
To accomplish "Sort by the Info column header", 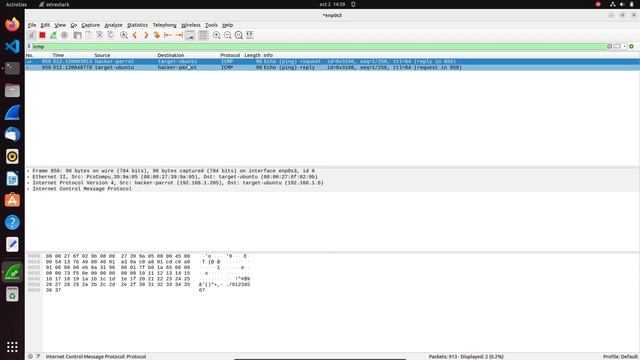I will [268, 55].
